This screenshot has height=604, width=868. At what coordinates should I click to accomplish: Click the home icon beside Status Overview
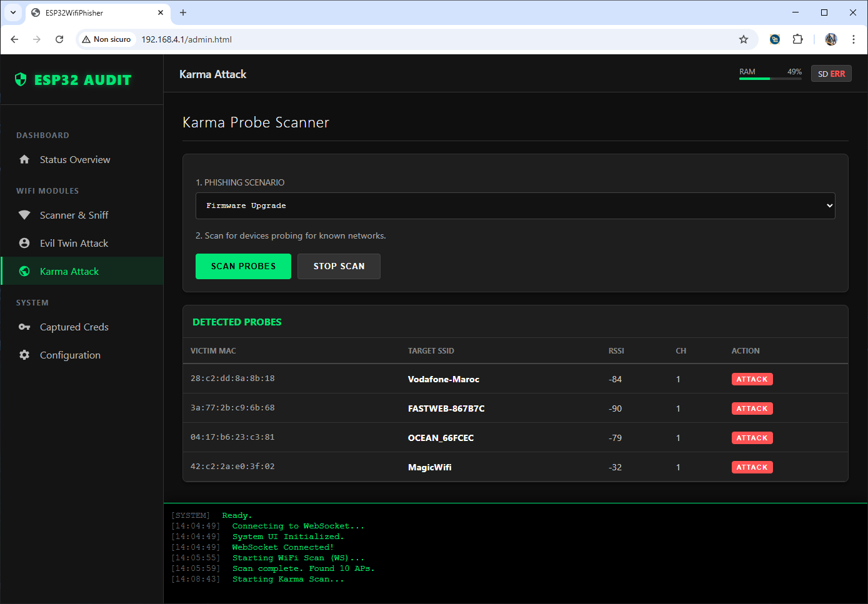(24, 159)
